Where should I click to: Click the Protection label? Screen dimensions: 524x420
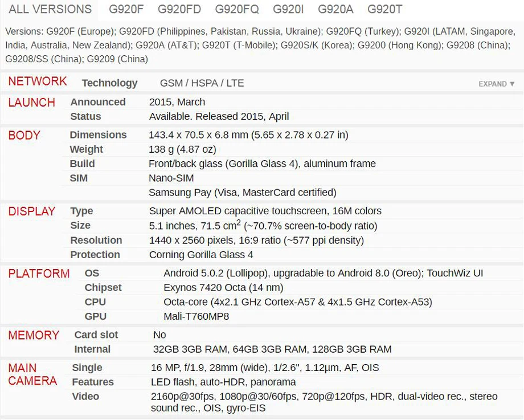tap(95, 255)
